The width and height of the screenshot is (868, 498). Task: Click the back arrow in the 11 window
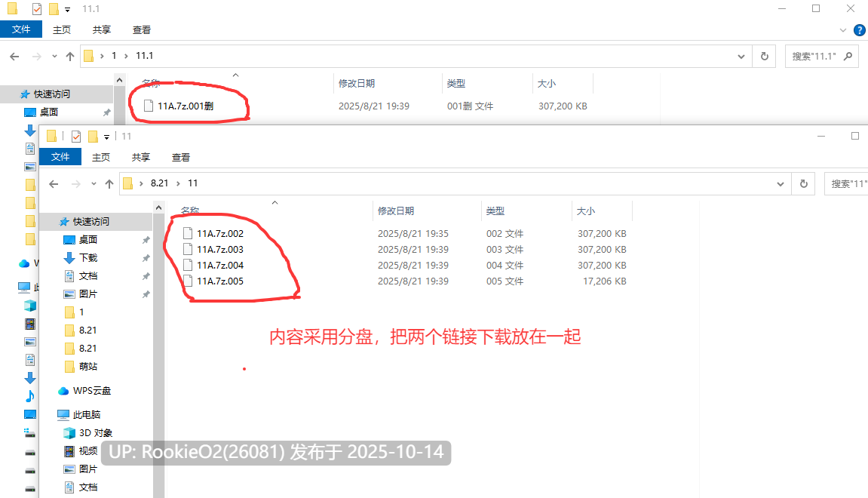(x=54, y=184)
